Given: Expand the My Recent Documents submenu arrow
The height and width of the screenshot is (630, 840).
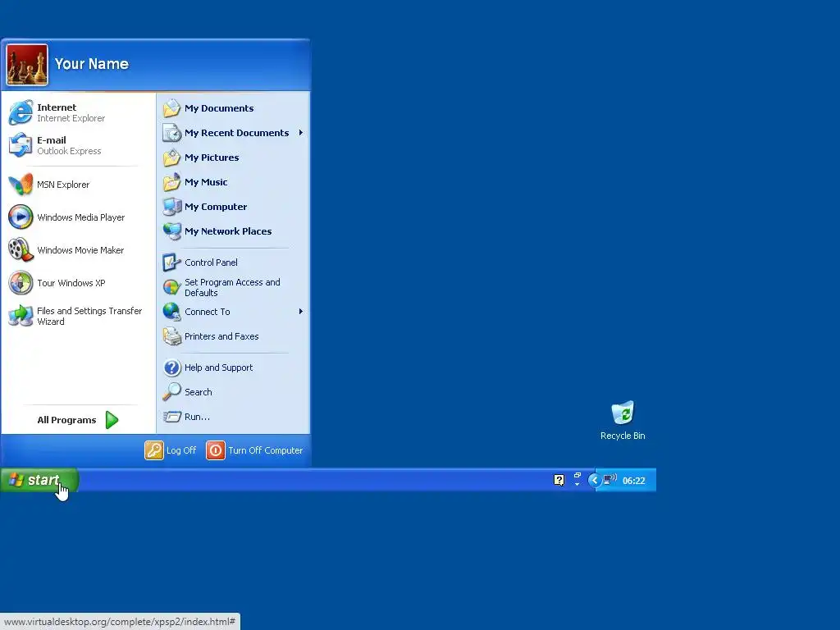Looking at the screenshot, I should click(x=301, y=132).
